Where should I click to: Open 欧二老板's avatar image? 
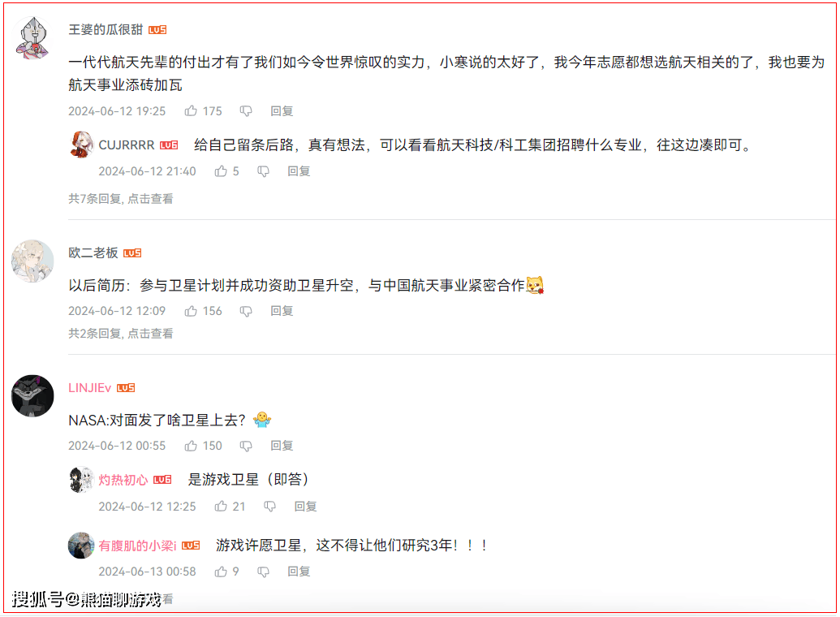coord(32,261)
